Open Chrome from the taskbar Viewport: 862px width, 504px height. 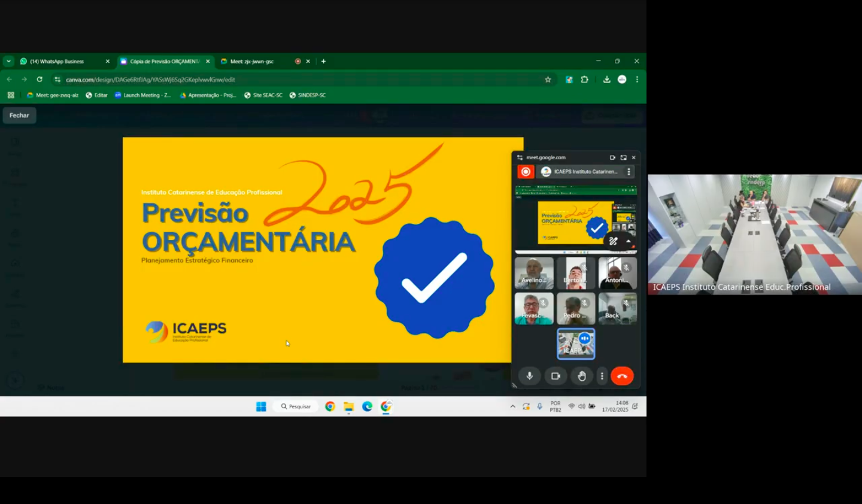(x=330, y=406)
